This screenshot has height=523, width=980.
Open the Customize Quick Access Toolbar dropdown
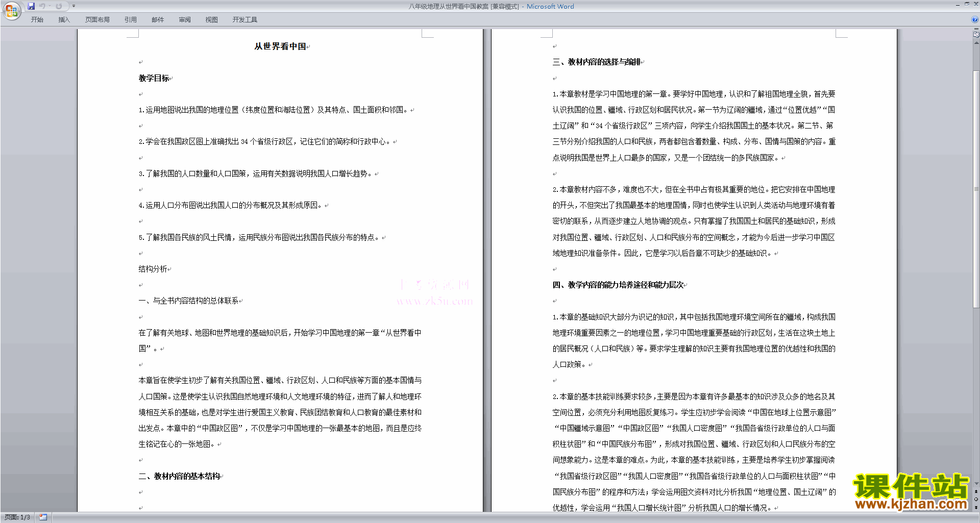pyautogui.click(x=73, y=6)
